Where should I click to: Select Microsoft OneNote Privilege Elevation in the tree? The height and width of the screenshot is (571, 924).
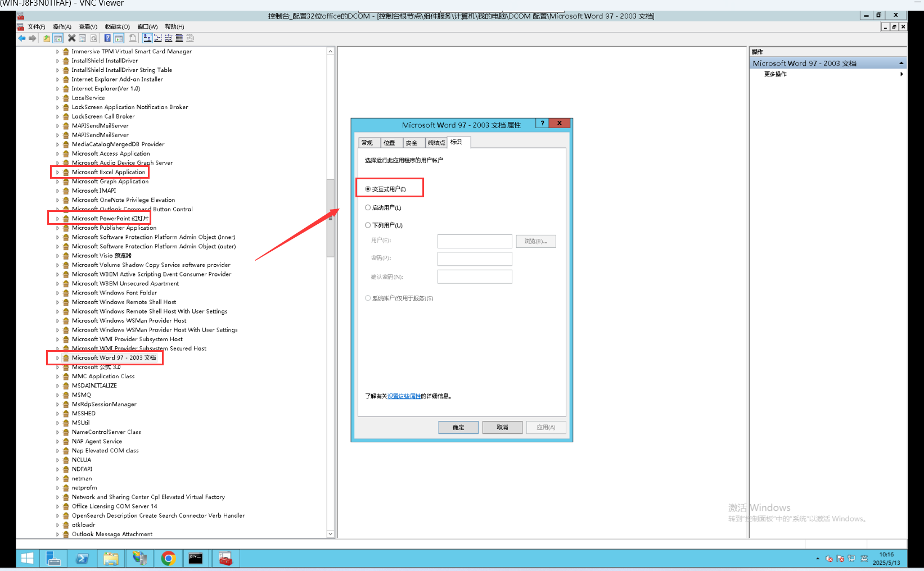123,200
